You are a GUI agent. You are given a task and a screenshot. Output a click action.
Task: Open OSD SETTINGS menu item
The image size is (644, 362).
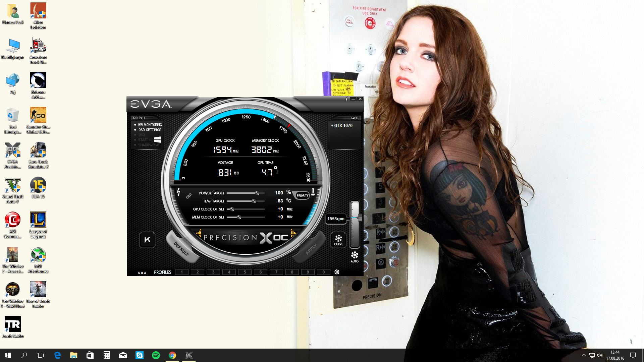pyautogui.click(x=150, y=130)
